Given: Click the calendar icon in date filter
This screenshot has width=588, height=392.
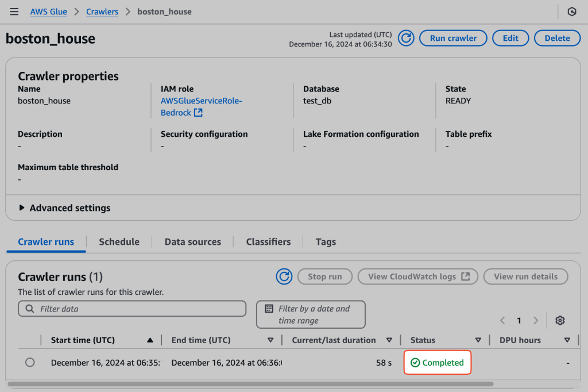Looking at the screenshot, I should (269, 309).
